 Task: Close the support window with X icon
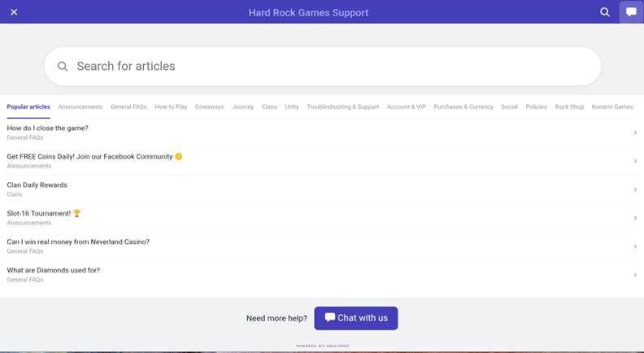[14, 12]
